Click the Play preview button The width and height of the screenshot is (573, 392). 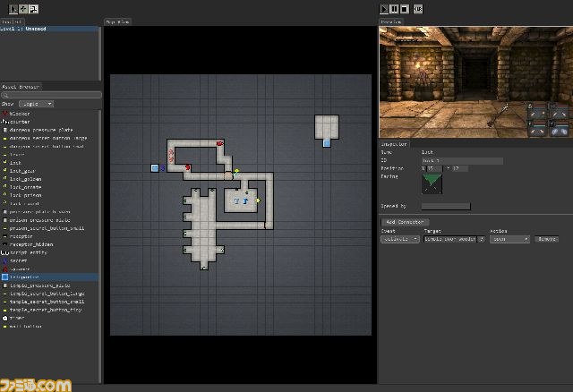[x=385, y=9]
